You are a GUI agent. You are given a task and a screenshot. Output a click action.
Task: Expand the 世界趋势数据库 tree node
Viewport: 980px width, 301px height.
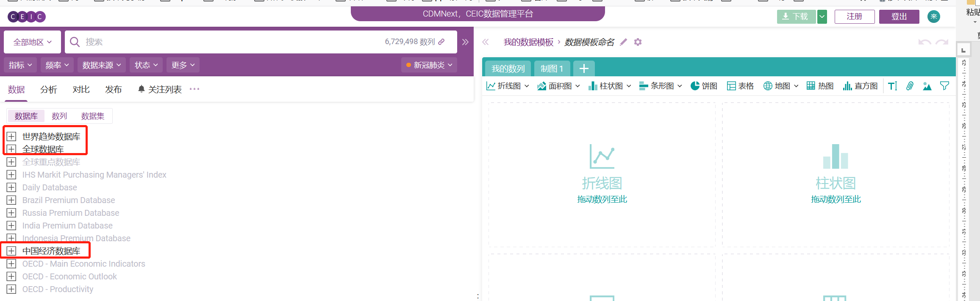click(11, 137)
